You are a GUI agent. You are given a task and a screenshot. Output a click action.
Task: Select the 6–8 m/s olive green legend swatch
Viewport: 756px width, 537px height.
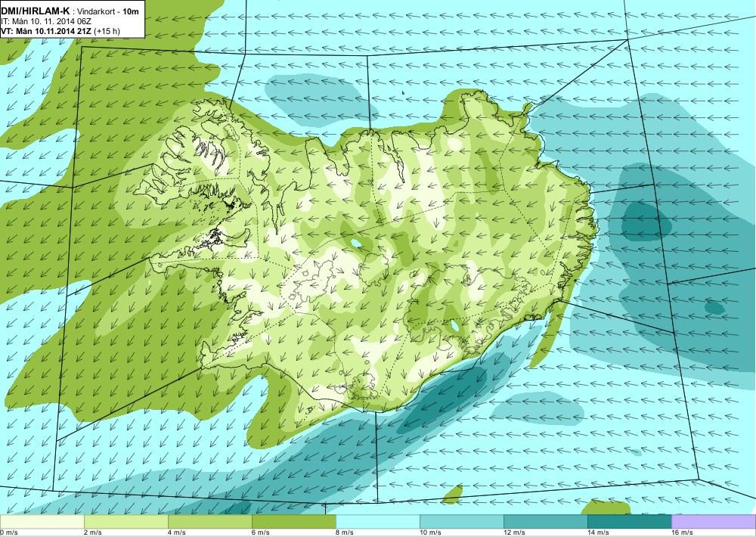click(x=293, y=522)
